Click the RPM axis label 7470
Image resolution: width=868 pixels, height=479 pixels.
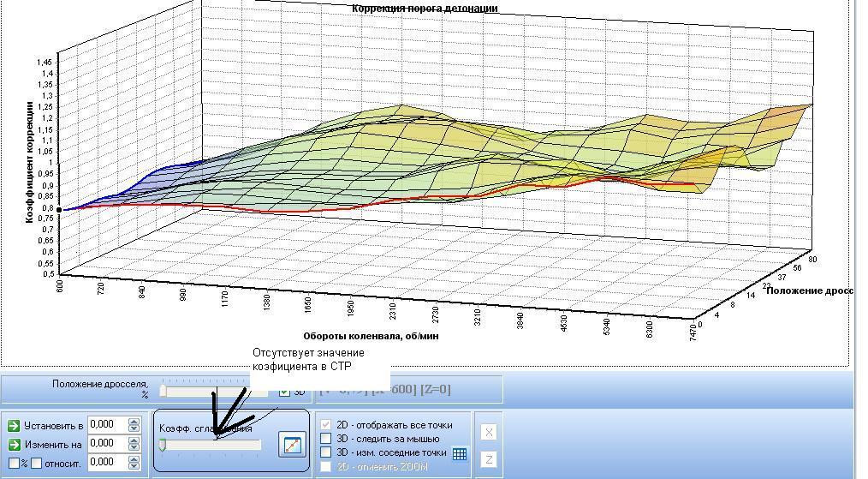pos(693,332)
